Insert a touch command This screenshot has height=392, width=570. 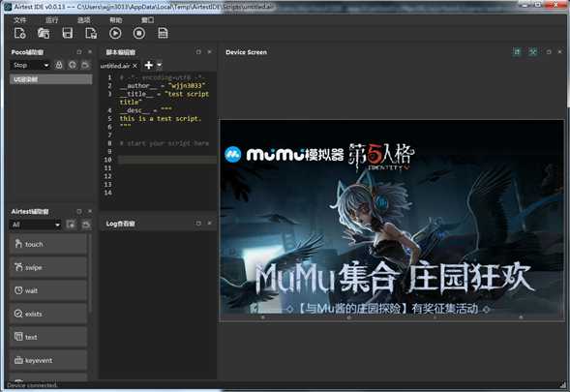[x=48, y=244]
